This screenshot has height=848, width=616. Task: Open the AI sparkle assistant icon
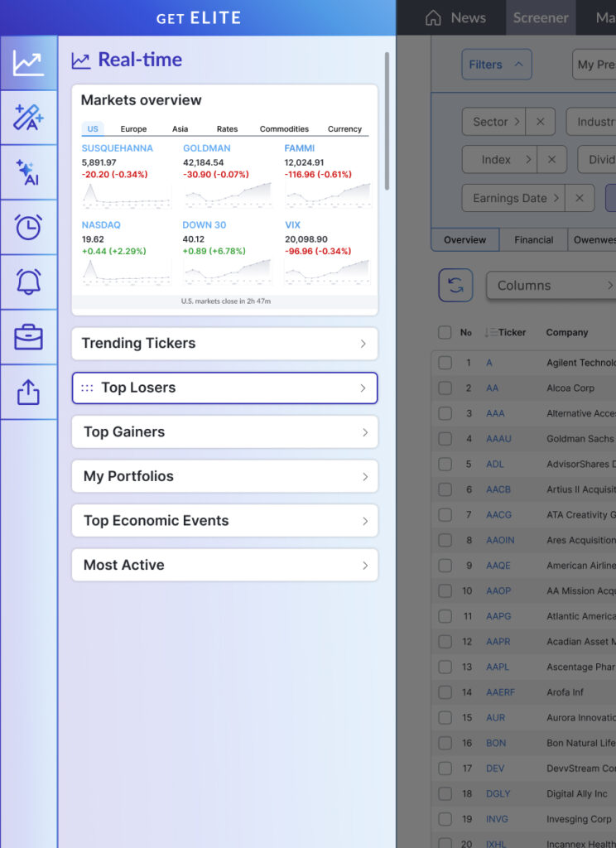click(29, 172)
